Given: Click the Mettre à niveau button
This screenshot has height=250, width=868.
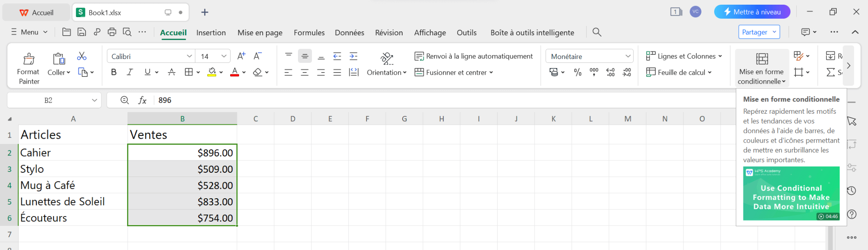Looking at the screenshot, I should [x=752, y=12].
